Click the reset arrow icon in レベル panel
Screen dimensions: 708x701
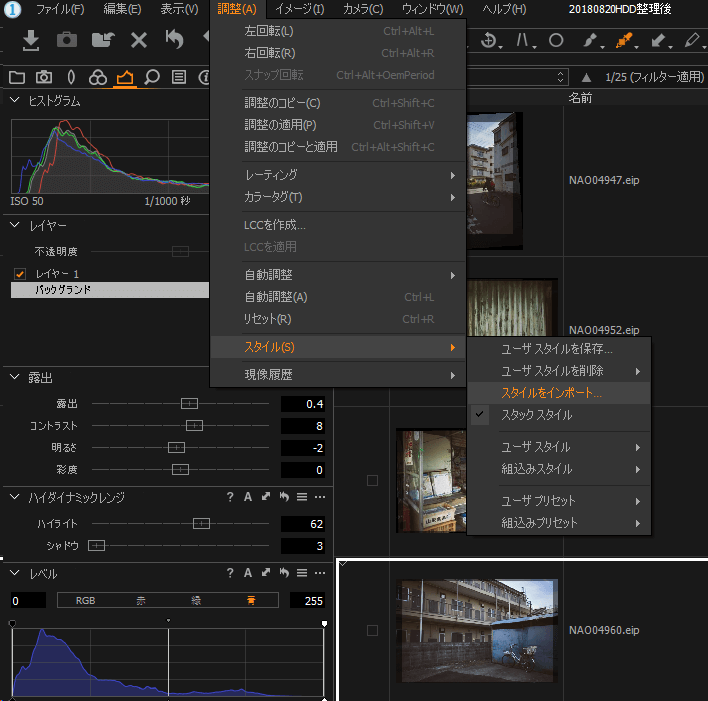[284, 573]
